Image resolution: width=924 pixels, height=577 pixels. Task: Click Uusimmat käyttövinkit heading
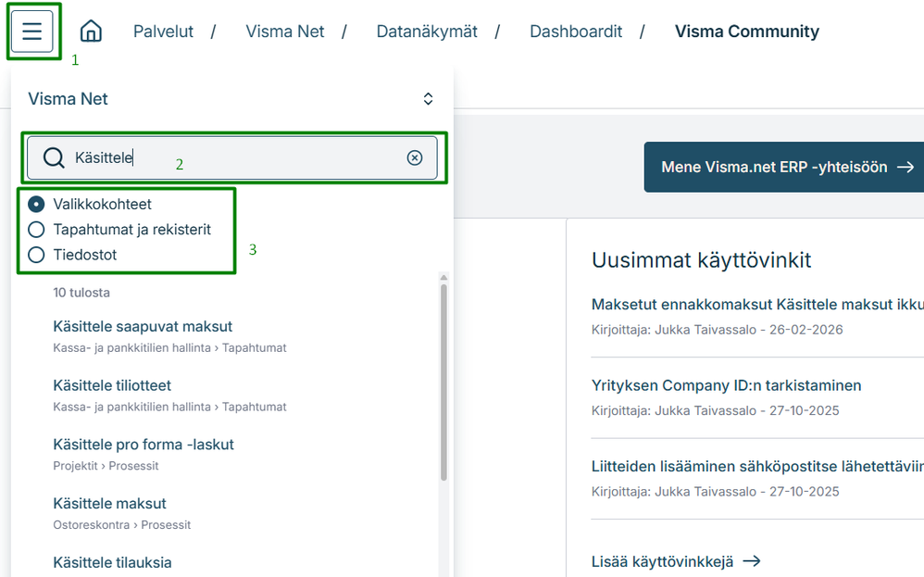[701, 260]
